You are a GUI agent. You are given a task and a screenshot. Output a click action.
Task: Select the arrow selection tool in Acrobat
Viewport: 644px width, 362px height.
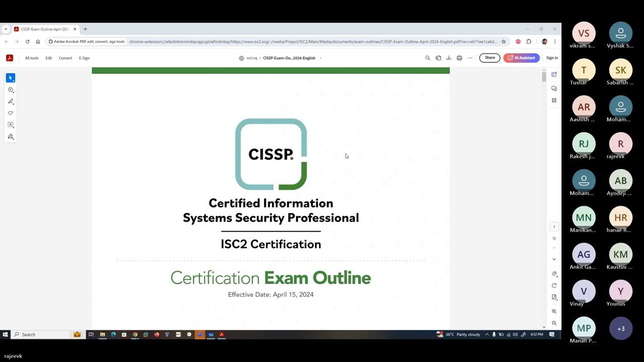point(11,78)
